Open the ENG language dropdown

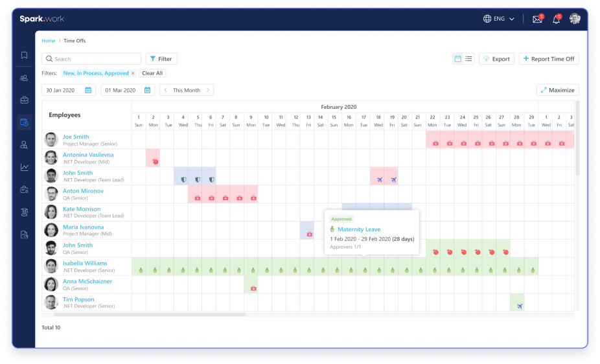point(499,19)
